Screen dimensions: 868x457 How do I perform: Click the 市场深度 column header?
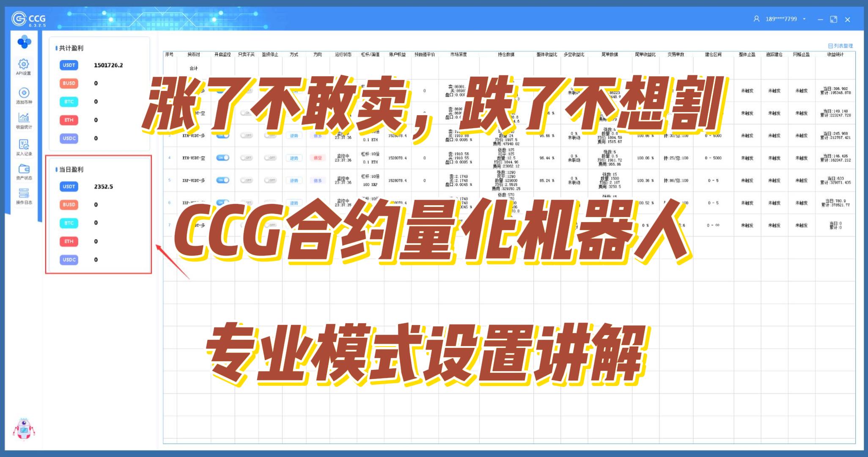[459, 55]
